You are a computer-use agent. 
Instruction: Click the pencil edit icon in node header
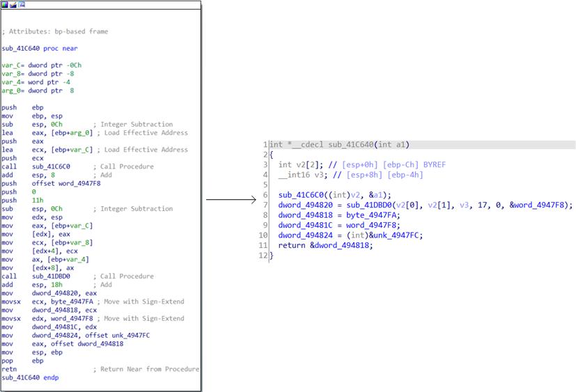point(13,5)
